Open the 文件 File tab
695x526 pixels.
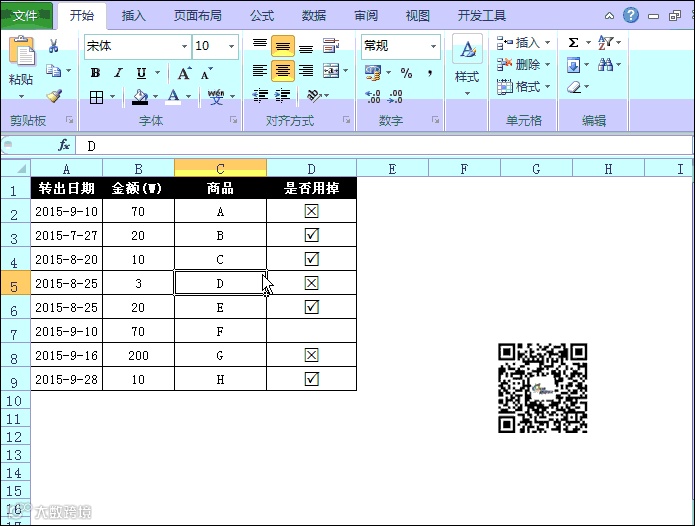[x=25, y=16]
